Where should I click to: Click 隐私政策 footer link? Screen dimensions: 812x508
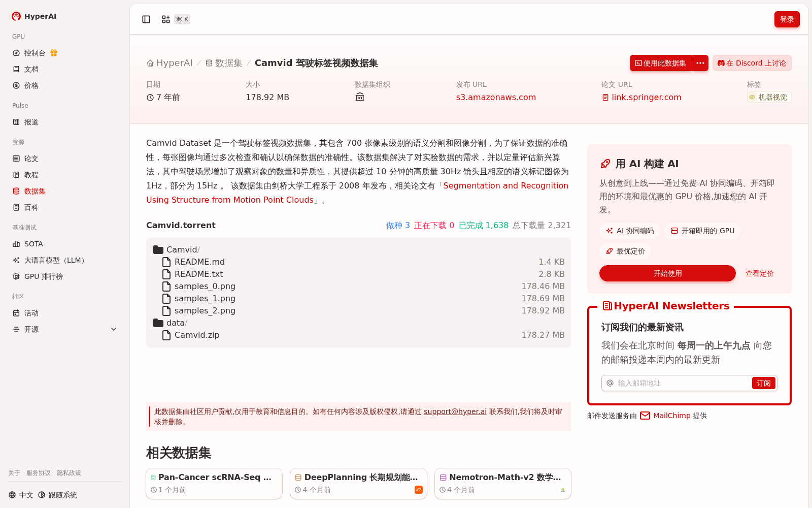[69, 473]
